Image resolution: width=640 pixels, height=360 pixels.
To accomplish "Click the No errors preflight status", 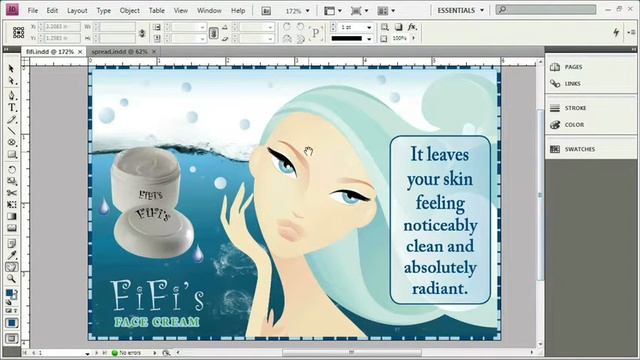I will click(127, 353).
